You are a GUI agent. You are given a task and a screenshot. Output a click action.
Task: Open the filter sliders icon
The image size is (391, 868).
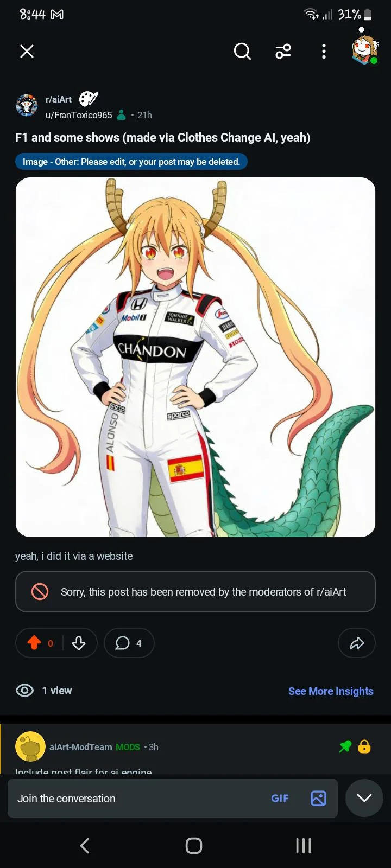[283, 52]
